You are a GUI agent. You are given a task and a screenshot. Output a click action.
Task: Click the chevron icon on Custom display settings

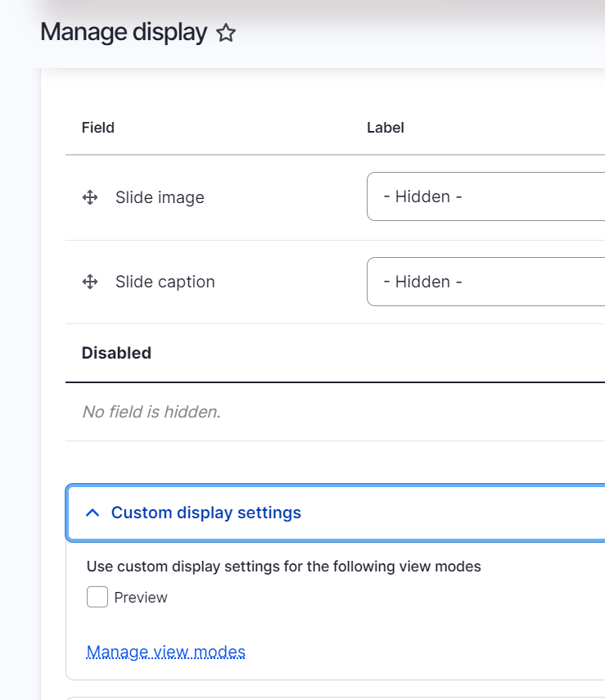click(93, 513)
